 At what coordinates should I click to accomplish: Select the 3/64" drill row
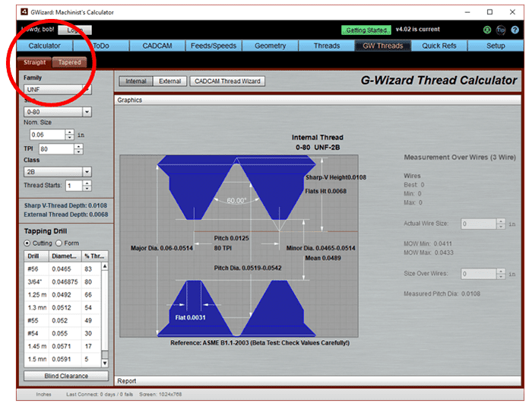click(63, 282)
